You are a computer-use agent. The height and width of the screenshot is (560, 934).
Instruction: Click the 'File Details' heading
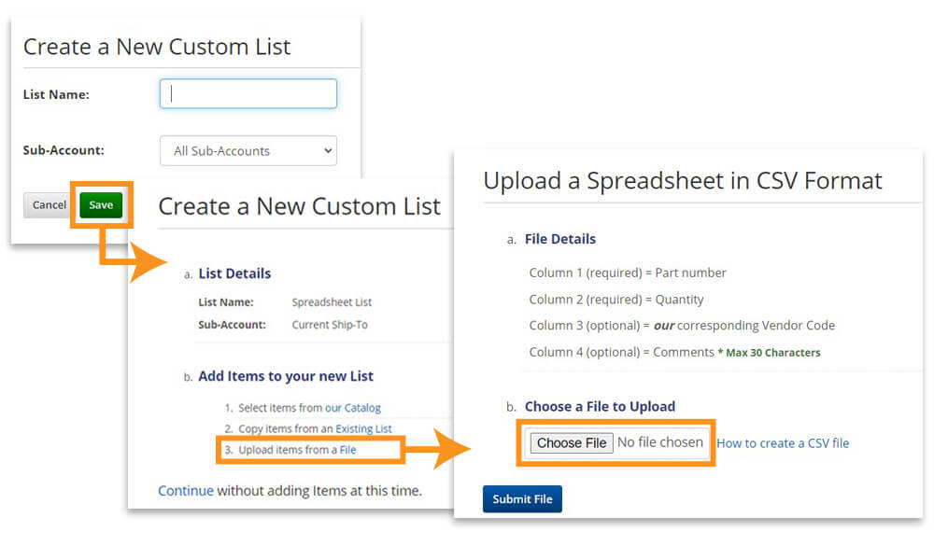[559, 239]
